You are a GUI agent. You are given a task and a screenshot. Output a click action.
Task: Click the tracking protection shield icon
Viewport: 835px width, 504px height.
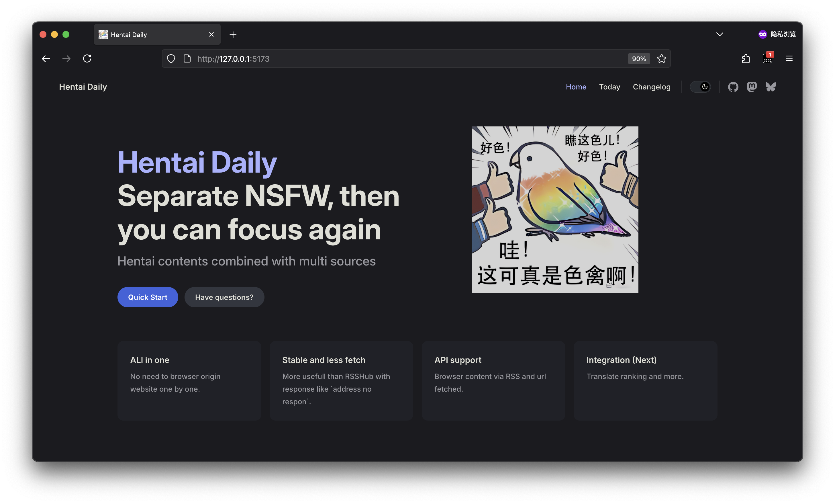(x=171, y=59)
